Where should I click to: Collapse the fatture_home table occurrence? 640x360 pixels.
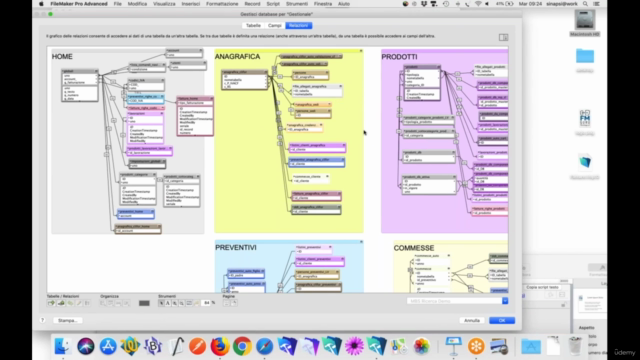tap(211, 99)
